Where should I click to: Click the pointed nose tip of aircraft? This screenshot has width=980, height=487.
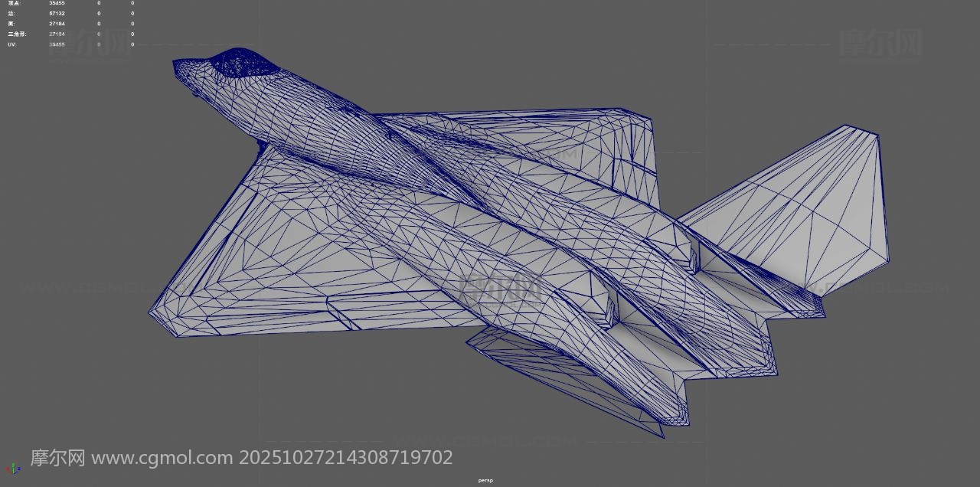click(176, 64)
